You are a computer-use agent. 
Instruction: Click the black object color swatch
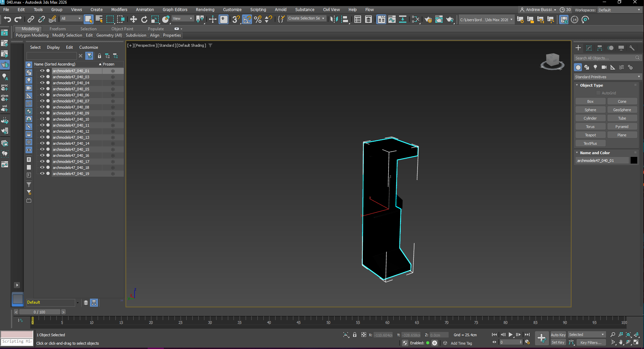tap(634, 161)
